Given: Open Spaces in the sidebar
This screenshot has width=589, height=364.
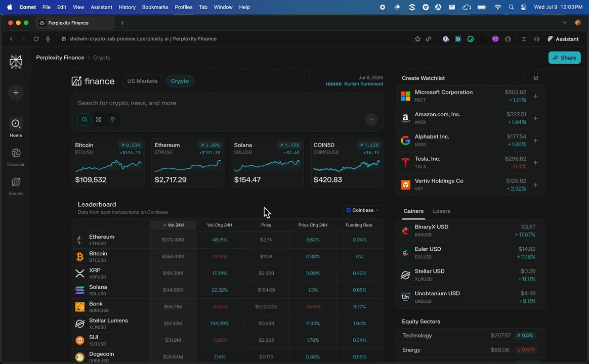Looking at the screenshot, I should click(x=16, y=186).
